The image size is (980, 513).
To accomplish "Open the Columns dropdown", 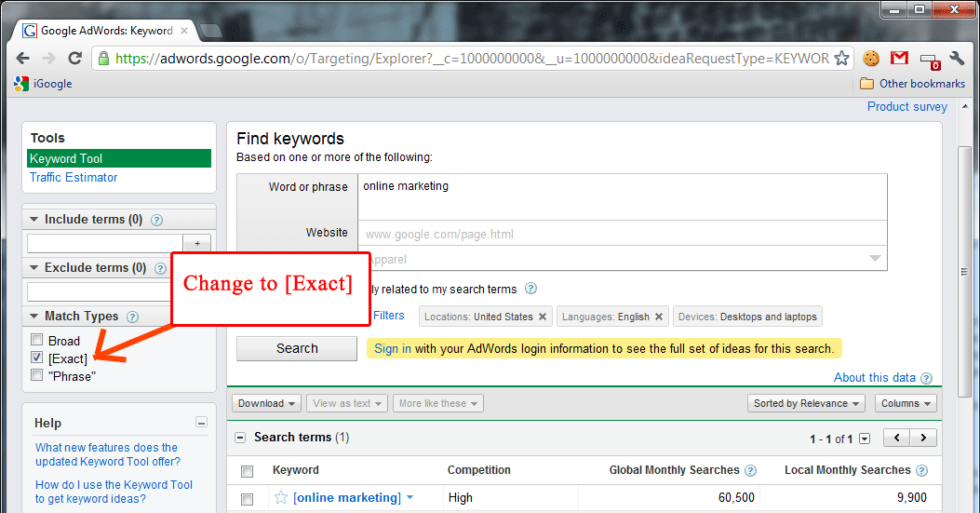I will (x=906, y=403).
